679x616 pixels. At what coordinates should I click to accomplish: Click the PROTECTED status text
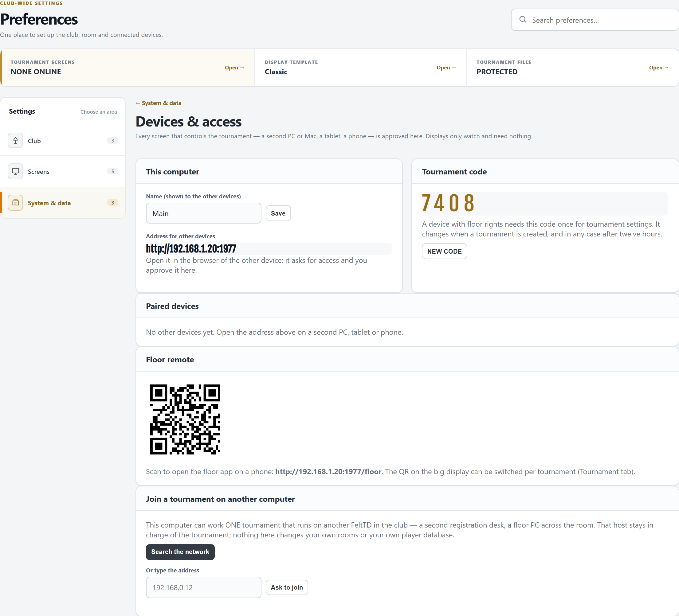pos(497,72)
